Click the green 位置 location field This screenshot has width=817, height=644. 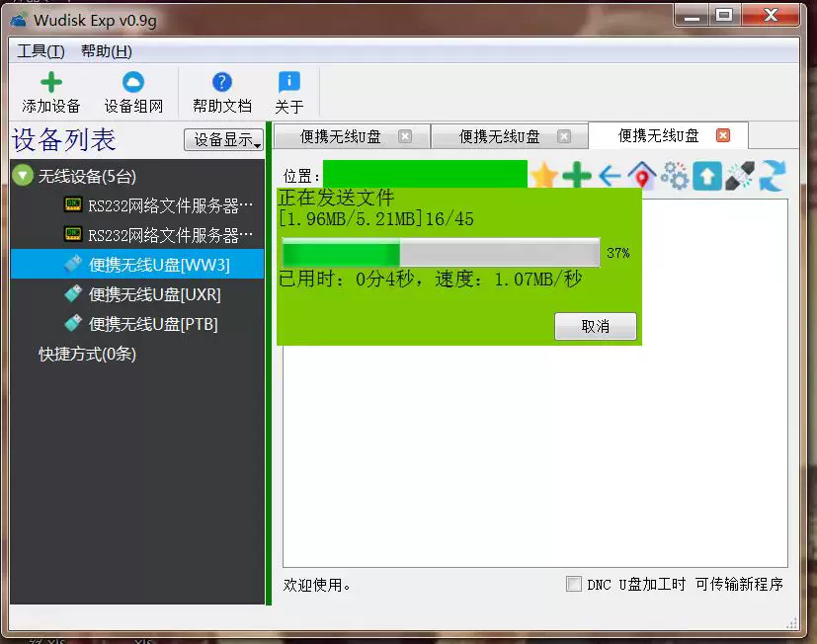pyautogui.click(x=425, y=174)
